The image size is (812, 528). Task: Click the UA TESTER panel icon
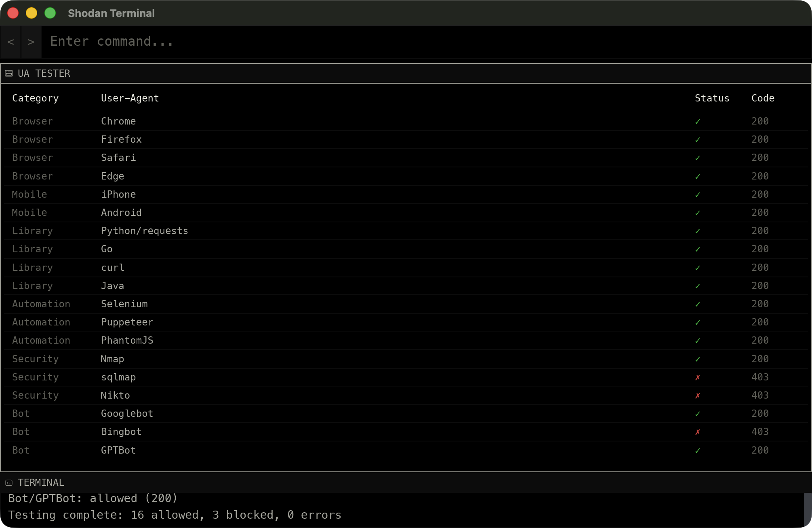coord(8,73)
